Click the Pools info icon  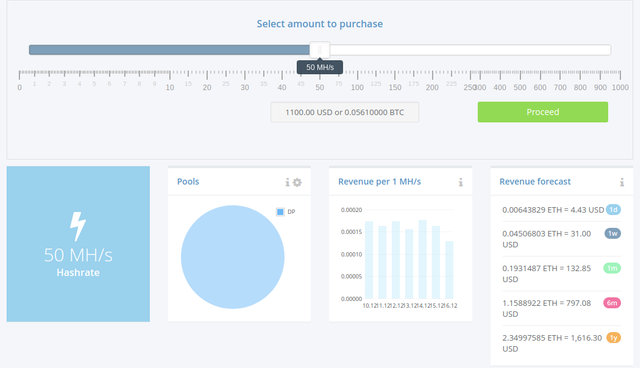(287, 182)
